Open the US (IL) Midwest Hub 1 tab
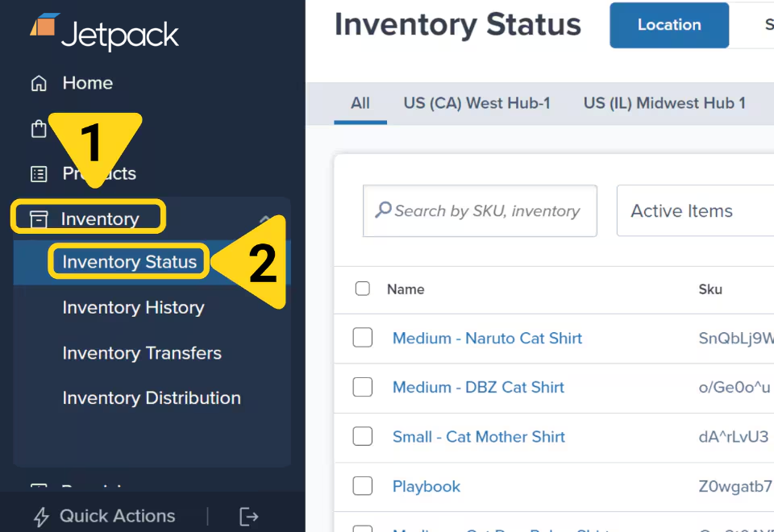Screen dimensions: 774x532 [664, 103]
